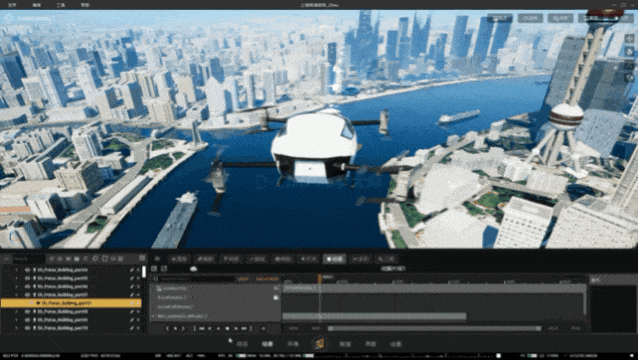The width and height of the screenshot is (640, 360).
Task: Click the highlighted active button in the timeline toolbar
Action: click(334, 259)
